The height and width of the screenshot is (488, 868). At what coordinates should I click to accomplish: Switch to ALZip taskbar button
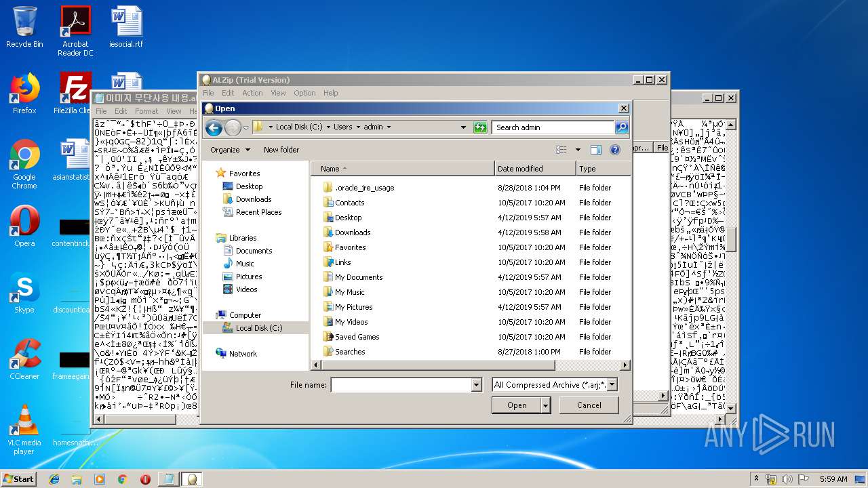[191, 479]
